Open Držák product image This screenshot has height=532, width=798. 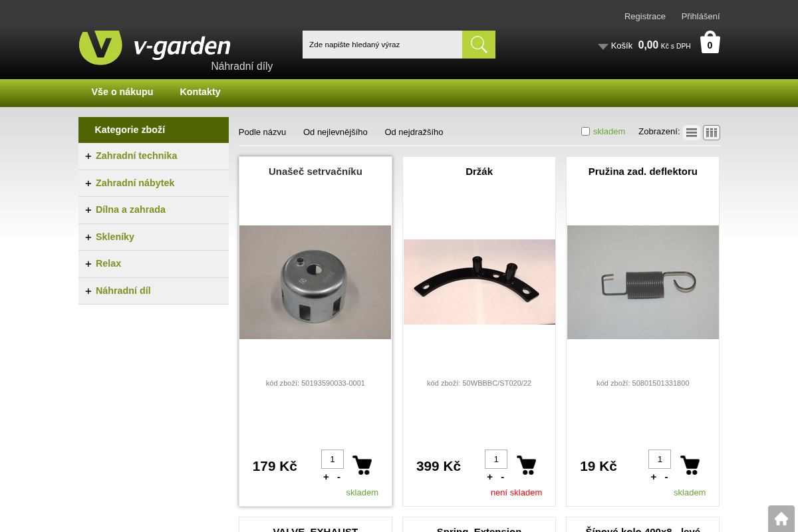click(479, 282)
